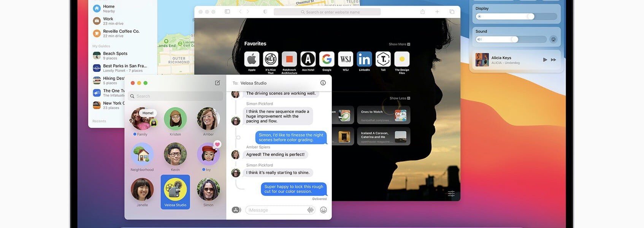Viewport: 644px width, 228px height.
Task: Select the Velosa Studio conversation
Action: (175, 192)
